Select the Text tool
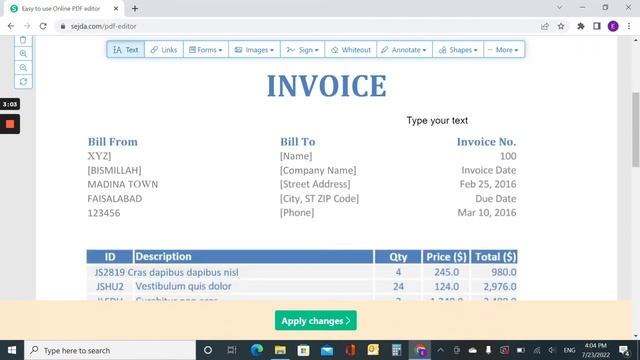Viewport: 640px width, 360px height. tap(126, 50)
